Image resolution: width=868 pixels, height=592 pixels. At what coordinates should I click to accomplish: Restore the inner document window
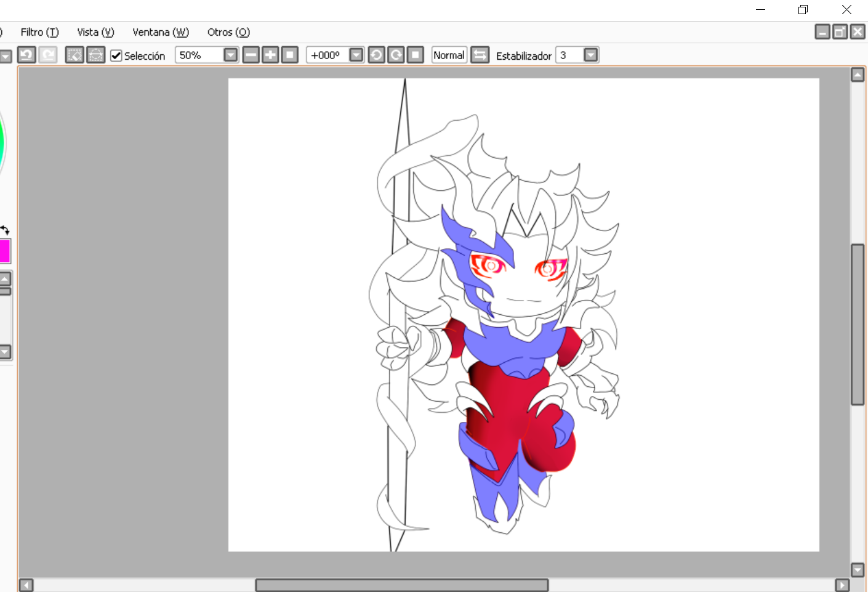coord(840,31)
